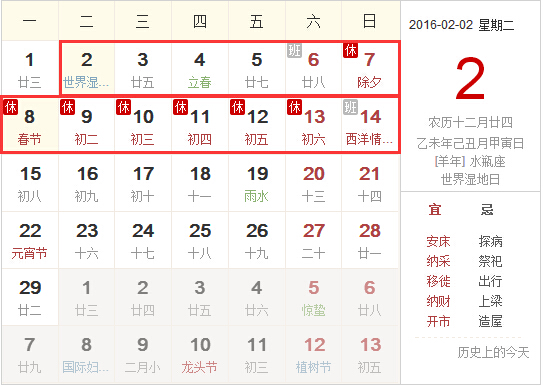This screenshot has width=544, height=388.
Task: Select February 2 世界湿地日 date cell
Action: click(86, 68)
